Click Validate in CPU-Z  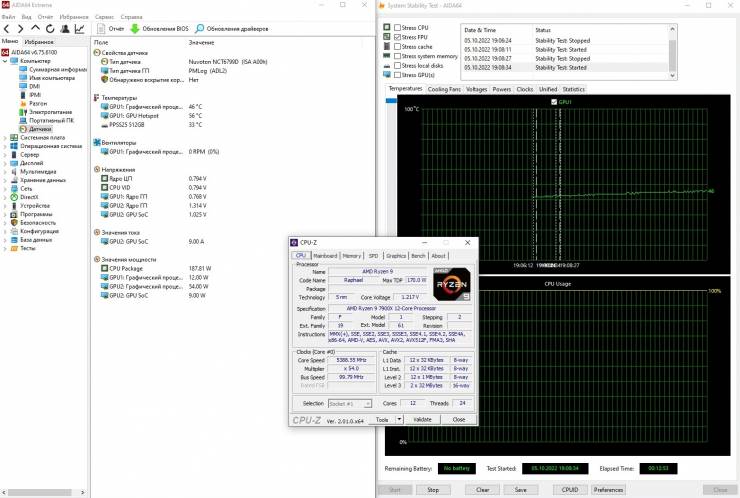pyautogui.click(x=422, y=419)
